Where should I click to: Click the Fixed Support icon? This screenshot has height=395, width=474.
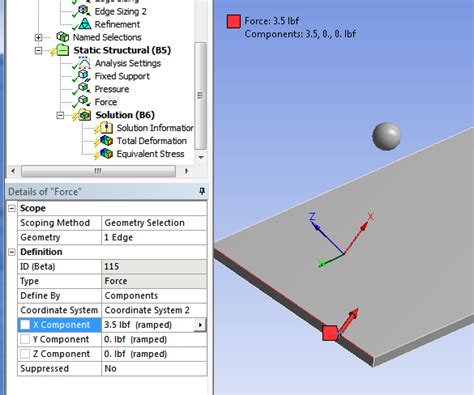pos(84,76)
